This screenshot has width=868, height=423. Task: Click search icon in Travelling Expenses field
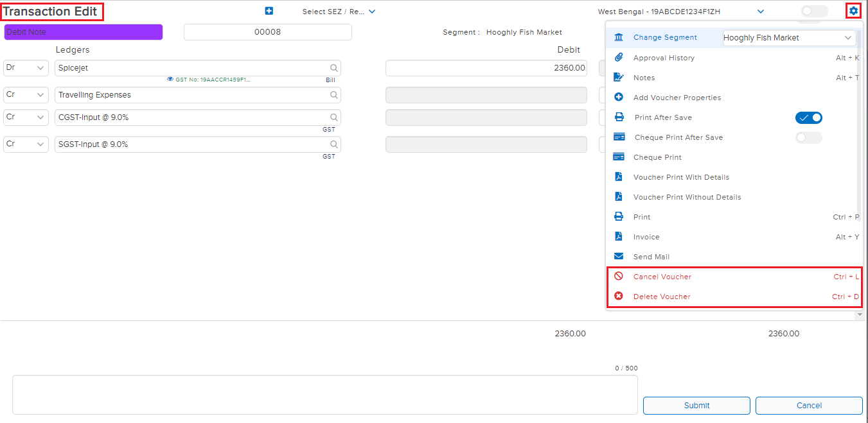click(334, 95)
